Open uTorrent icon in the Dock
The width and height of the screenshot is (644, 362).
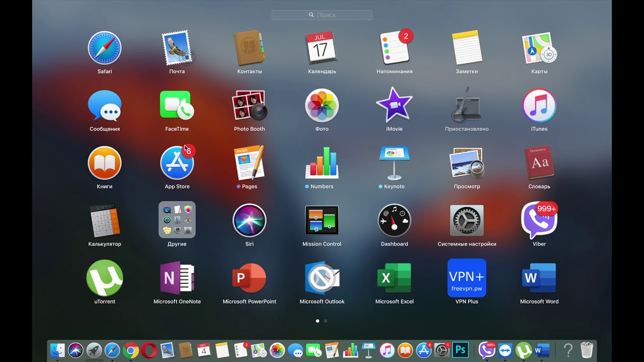(x=524, y=350)
